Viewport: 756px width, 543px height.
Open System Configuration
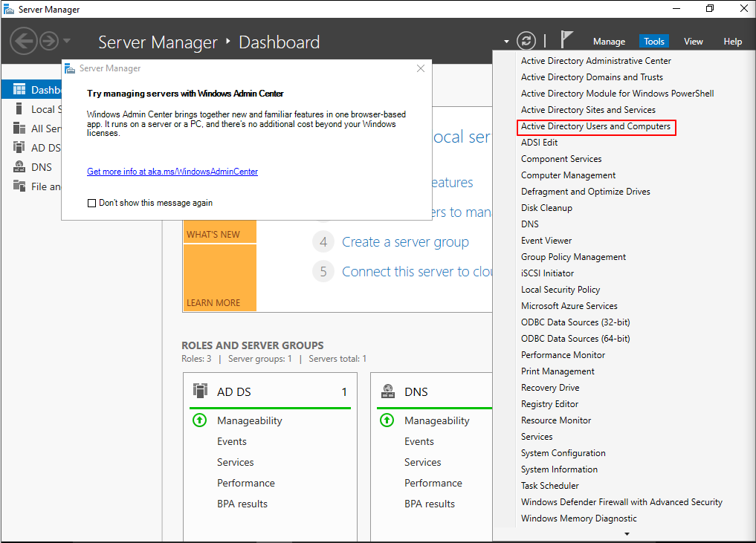pyautogui.click(x=563, y=453)
